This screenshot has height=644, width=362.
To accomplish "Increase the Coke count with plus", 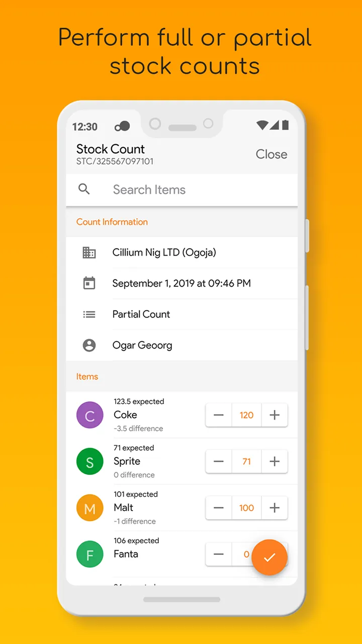I will pyautogui.click(x=275, y=415).
